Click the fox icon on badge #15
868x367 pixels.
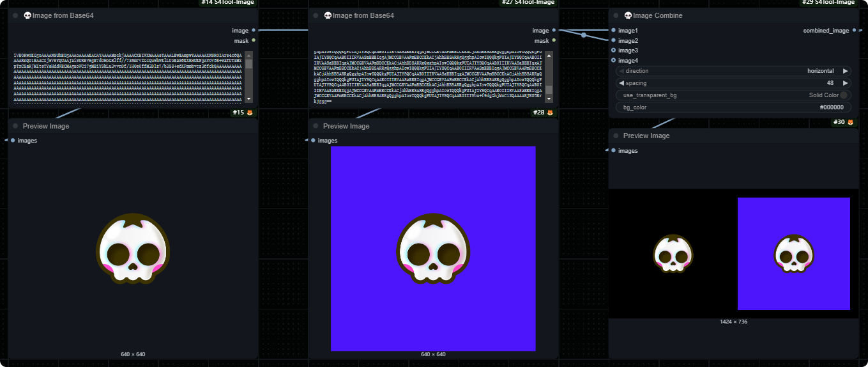pyautogui.click(x=250, y=113)
